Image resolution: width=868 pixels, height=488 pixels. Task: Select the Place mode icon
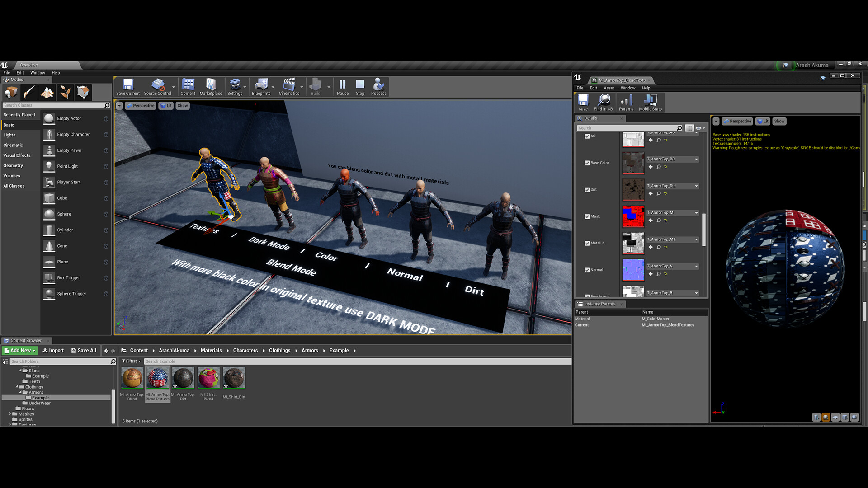pyautogui.click(x=11, y=93)
